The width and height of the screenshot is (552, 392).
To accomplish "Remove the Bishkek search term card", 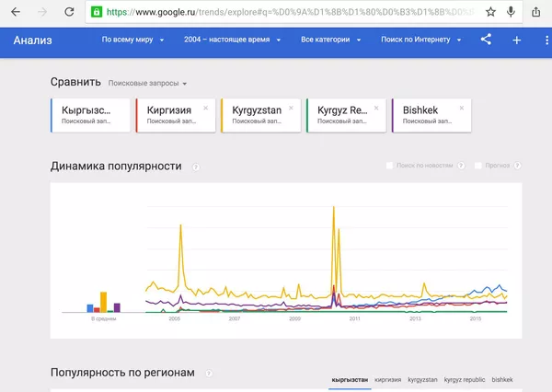I will tap(463, 108).
